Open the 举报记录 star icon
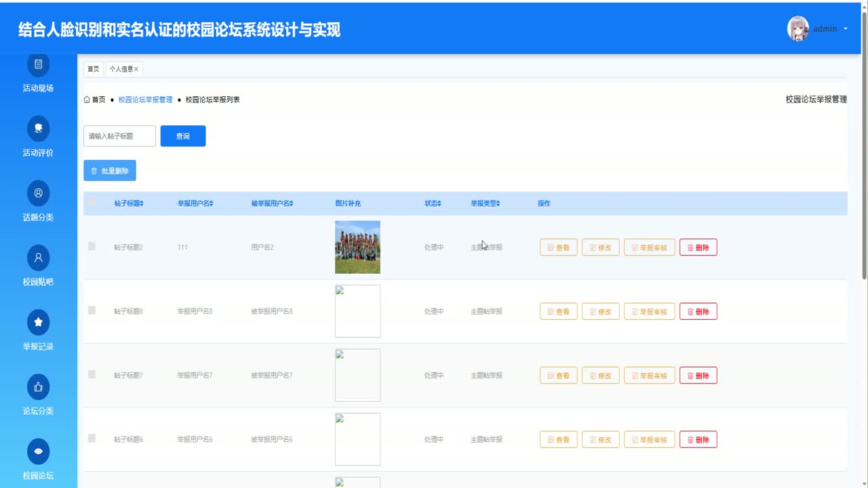The height and width of the screenshot is (488, 868). point(38,322)
